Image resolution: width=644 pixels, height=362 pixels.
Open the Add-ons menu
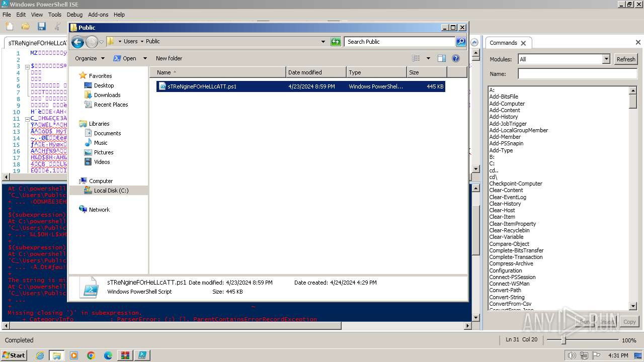point(98,15)
